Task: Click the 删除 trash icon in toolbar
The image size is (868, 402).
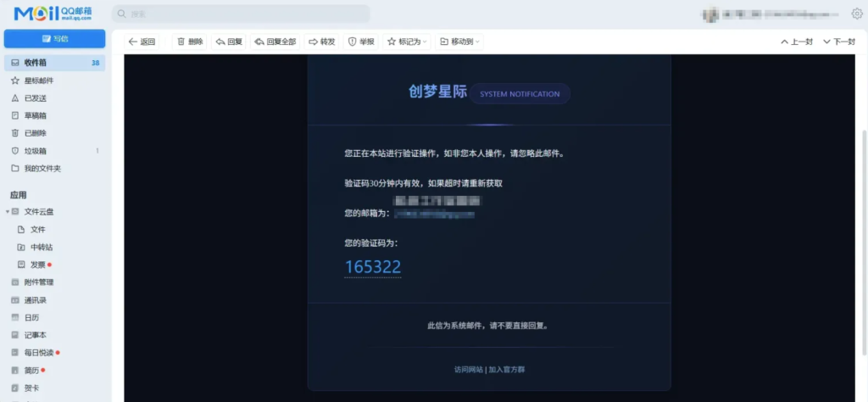Action: (x=181, y=42)
